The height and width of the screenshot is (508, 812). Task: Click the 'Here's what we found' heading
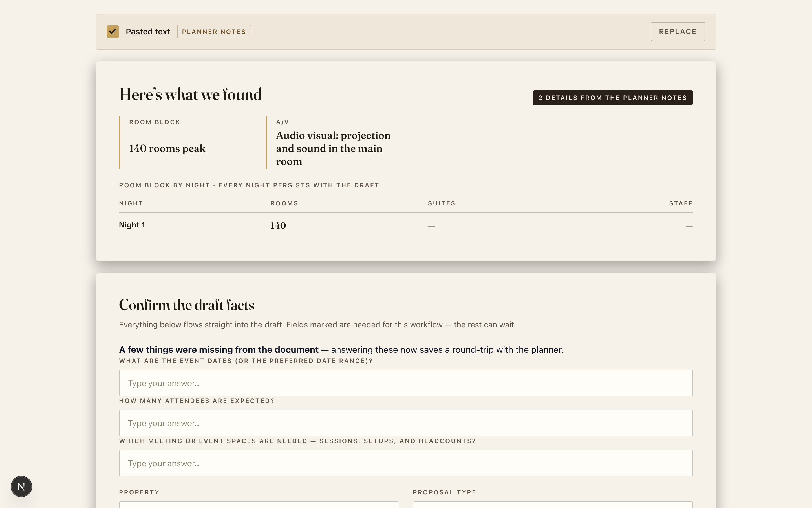point(190,95)
